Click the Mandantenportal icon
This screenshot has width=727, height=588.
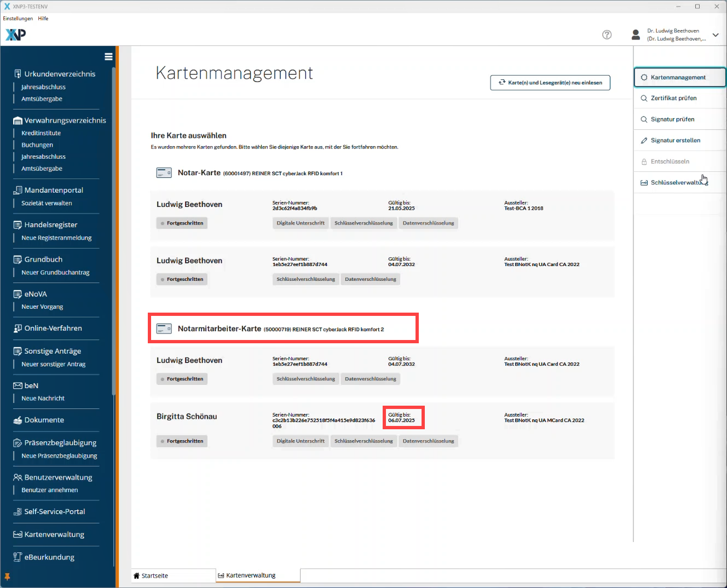pos(18,190)
